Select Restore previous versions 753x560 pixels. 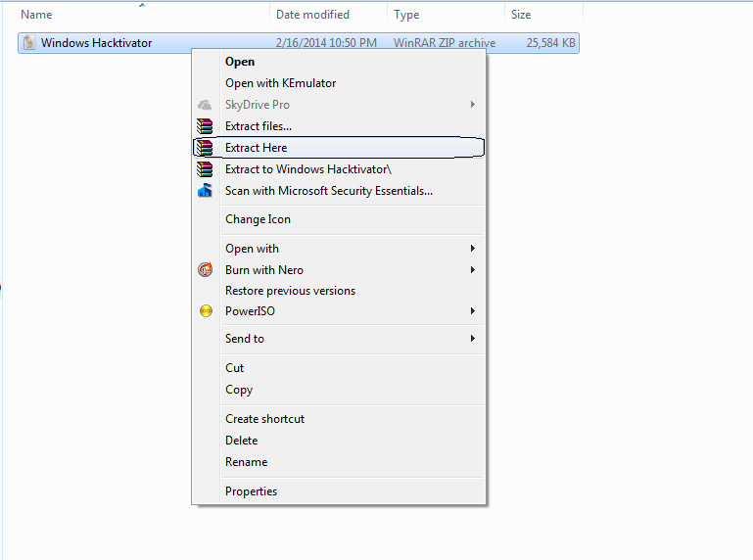tap(339, 291)
